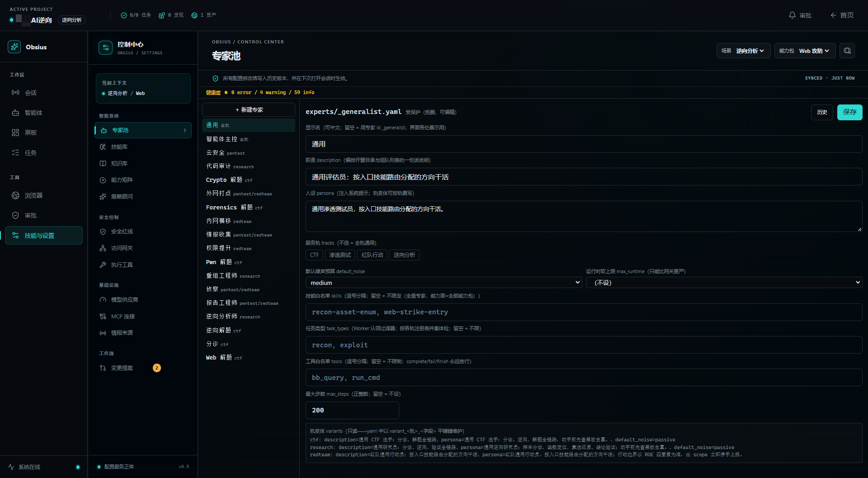868x478 pixels.
Task: Toggle the 渗透测试 track chip
Action: pyautogui.click(x=340, y=255)
